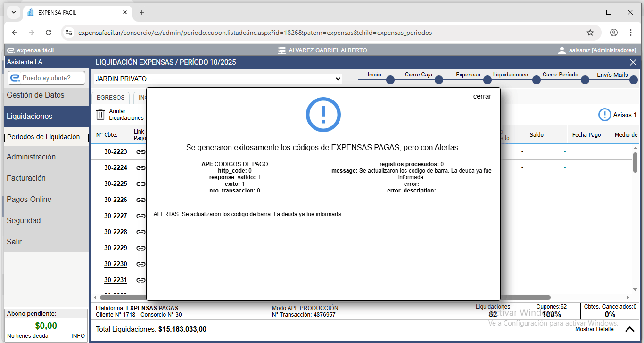This screenshot has width=644, height=343.
Task: Click the Avisos alert exclamation icon
Action: [604, 115]
